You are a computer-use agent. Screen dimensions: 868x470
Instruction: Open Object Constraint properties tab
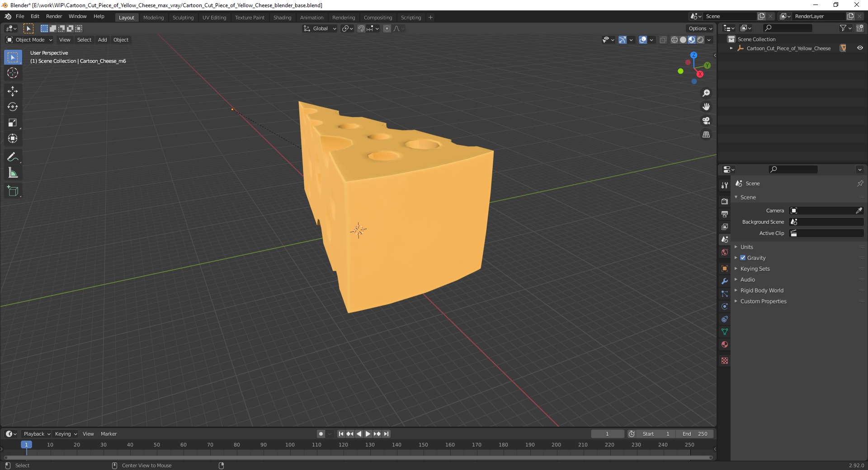pyautogui.click(x=725, y=319)
